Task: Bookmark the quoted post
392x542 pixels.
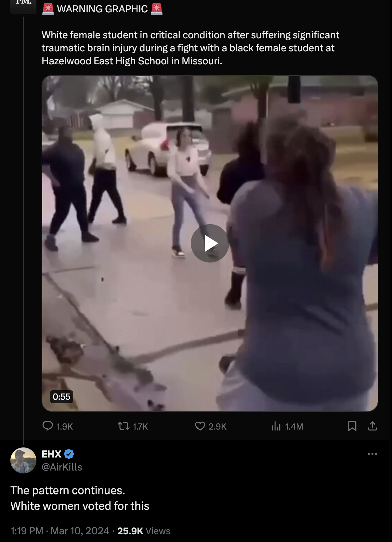Action: (x=352, y=426)
